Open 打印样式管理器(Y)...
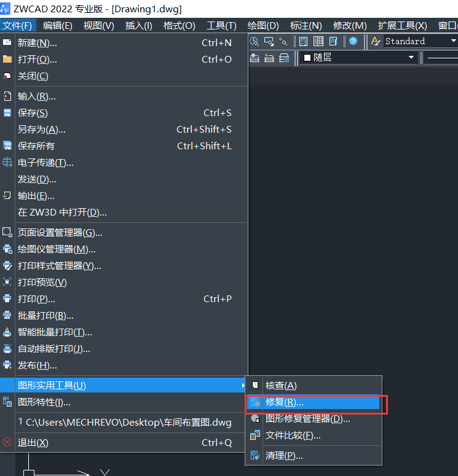This screenshot has height=476, width=458. pyautogui.click(x=123, y=265)
